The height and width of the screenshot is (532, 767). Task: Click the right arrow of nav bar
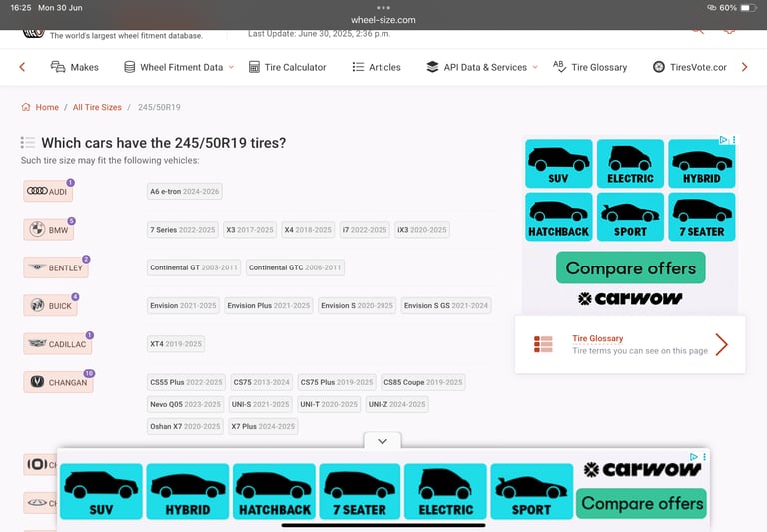point(744,67)
